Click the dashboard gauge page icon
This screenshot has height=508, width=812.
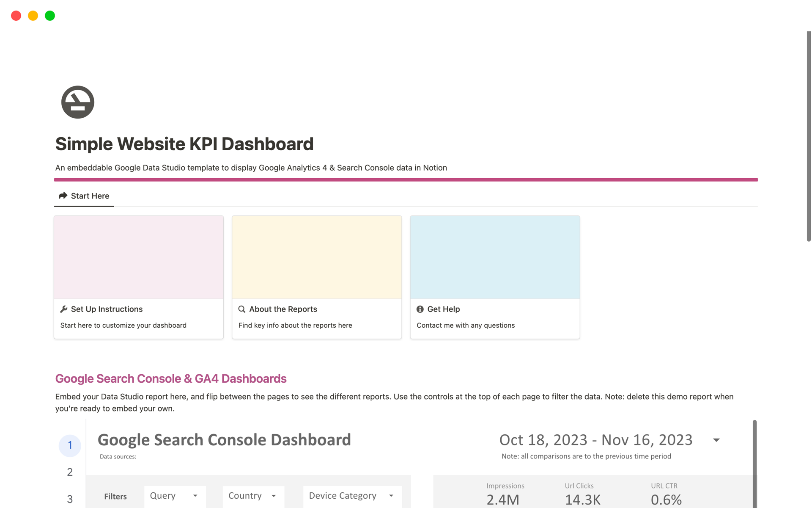(x=77, y=102)
